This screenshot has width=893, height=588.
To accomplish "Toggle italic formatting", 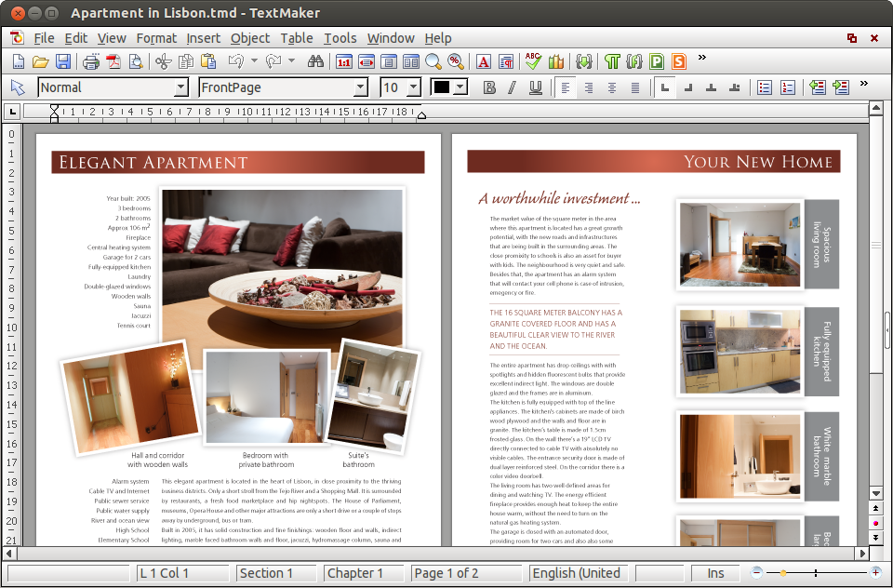I will pos(512,87).
